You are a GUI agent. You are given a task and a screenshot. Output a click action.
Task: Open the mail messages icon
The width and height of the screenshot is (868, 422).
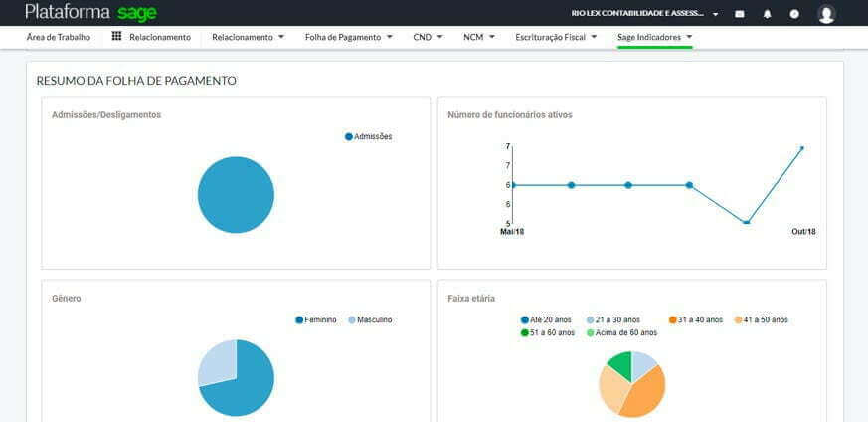[740, 14]
